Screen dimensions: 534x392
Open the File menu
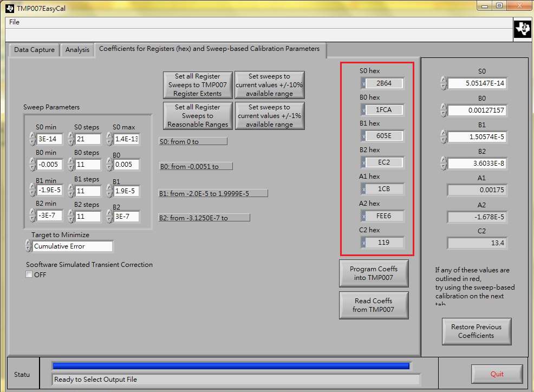[14, 22]
